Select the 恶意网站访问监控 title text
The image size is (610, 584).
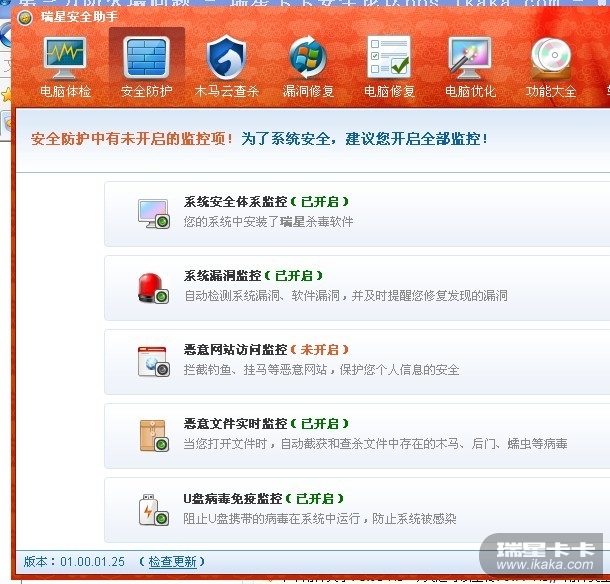(x=236, y=349)
